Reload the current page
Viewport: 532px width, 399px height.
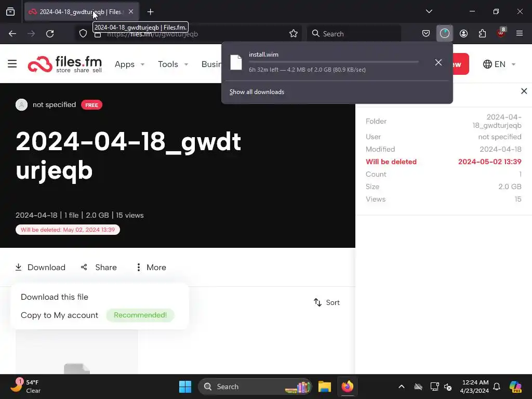[50, 34]
